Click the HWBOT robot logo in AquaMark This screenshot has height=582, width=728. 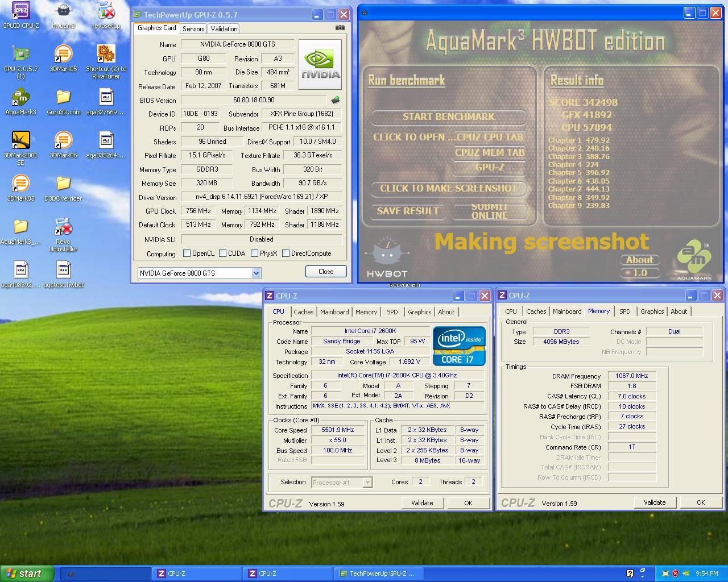coord(387,257)
